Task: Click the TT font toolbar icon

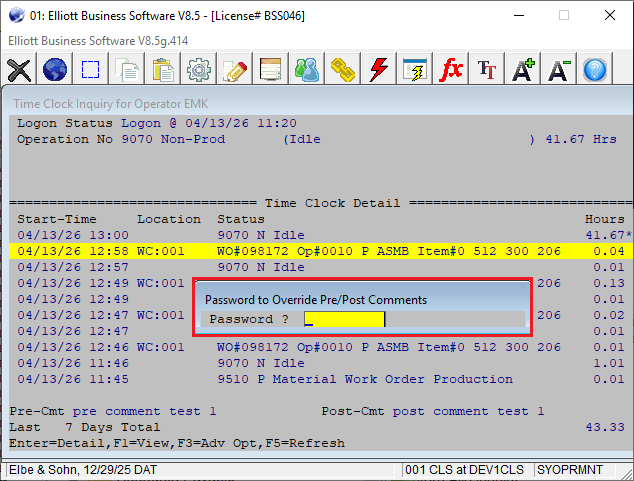Action: [x=487, y=70]
